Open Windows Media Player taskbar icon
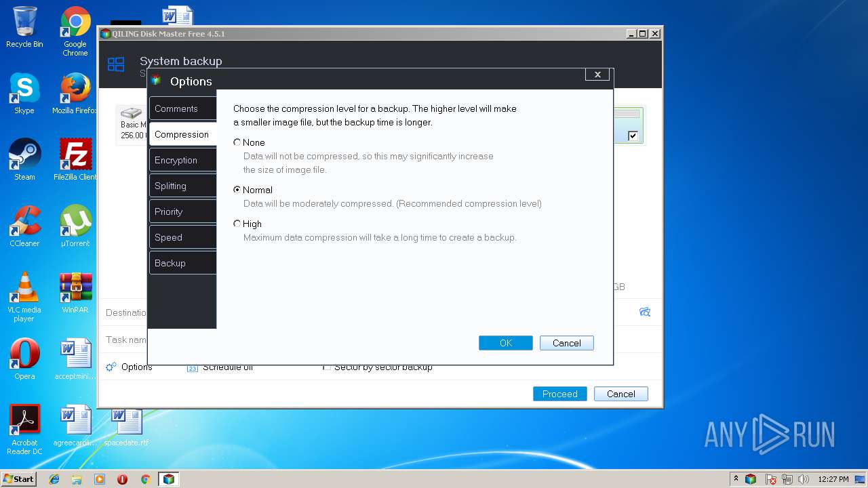868x488 pixels. click(100, 479)
